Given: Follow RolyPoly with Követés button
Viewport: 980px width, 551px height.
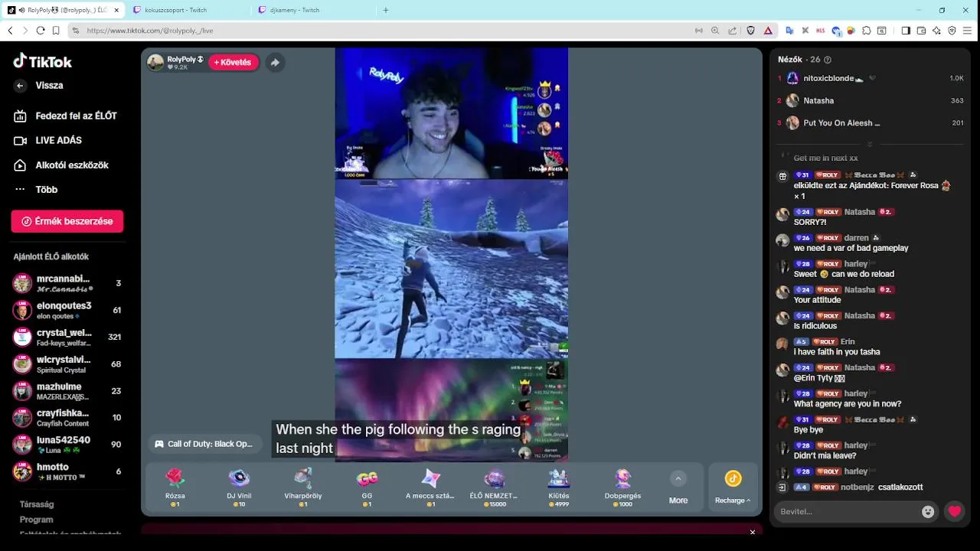Looking at the screenshot, I should tap(233, 63).
